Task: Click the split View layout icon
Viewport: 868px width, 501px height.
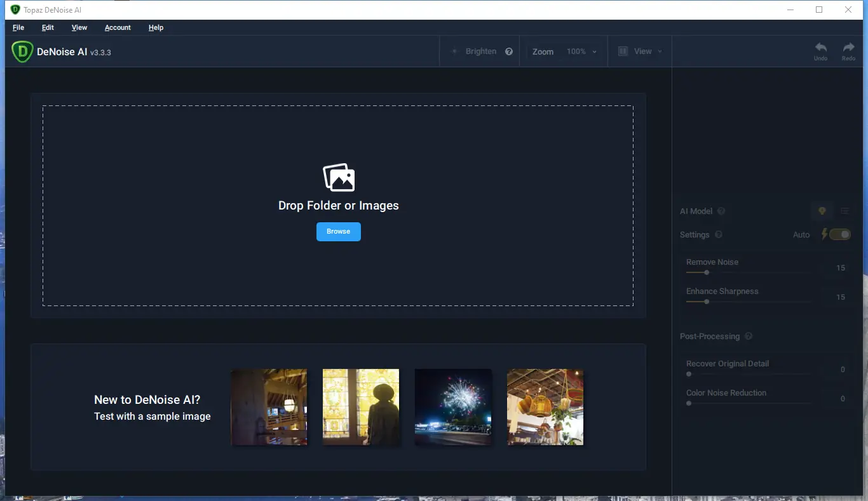Action: (x=623, y=51)
